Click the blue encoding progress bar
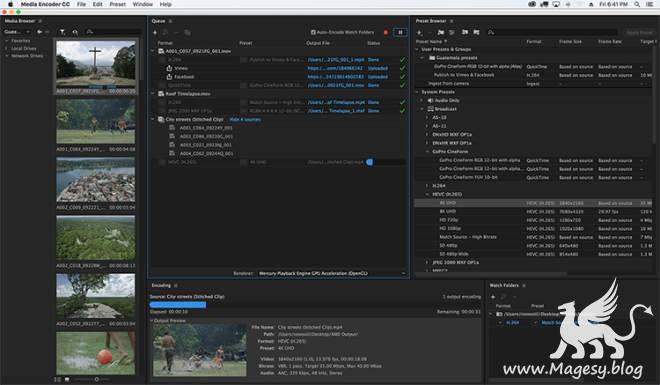This screenshot has width=660, height=385. click(x=178, y=305)
